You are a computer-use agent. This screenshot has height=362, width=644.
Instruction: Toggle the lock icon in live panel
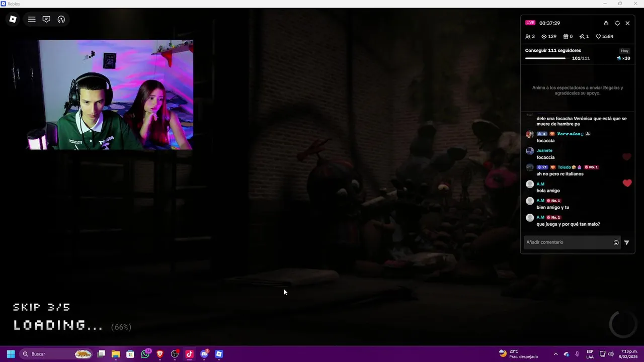(606, 23)
